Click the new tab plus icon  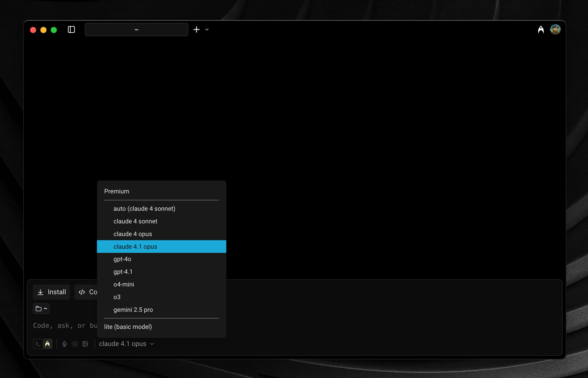pyautogui.click(x=197, y=29)
